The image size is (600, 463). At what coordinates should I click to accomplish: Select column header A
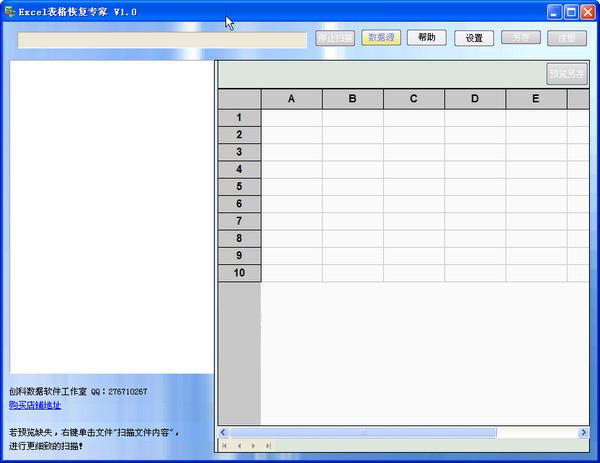pos(292,99)
